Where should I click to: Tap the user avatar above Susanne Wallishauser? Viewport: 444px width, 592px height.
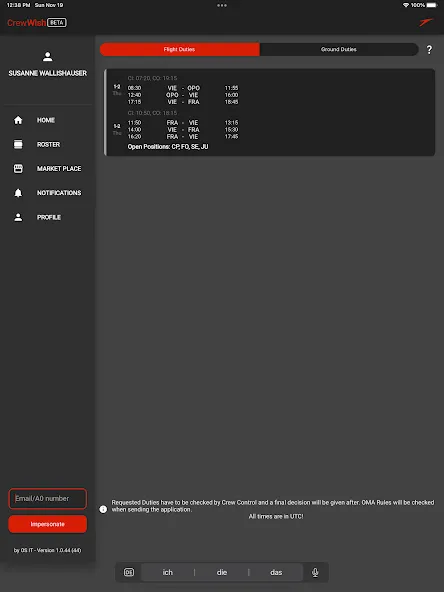(48, 57)
